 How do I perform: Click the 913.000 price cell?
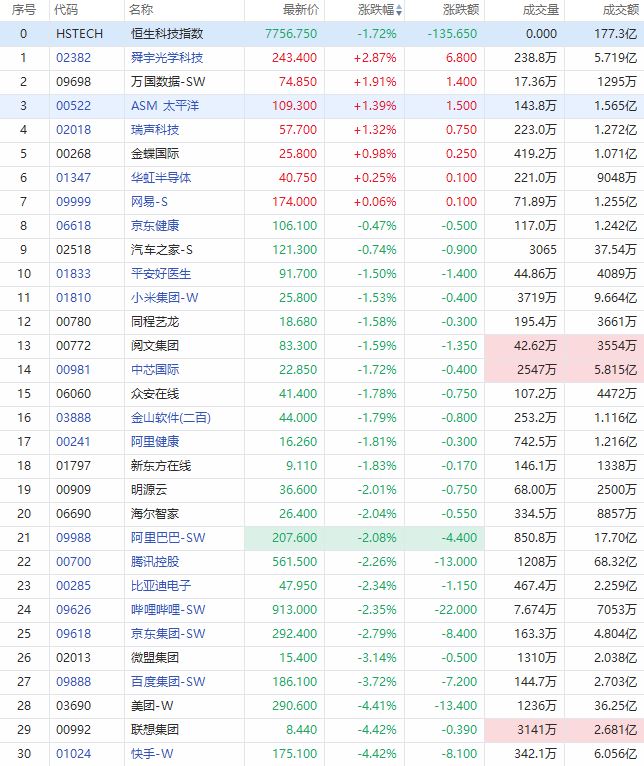(295, 610)
